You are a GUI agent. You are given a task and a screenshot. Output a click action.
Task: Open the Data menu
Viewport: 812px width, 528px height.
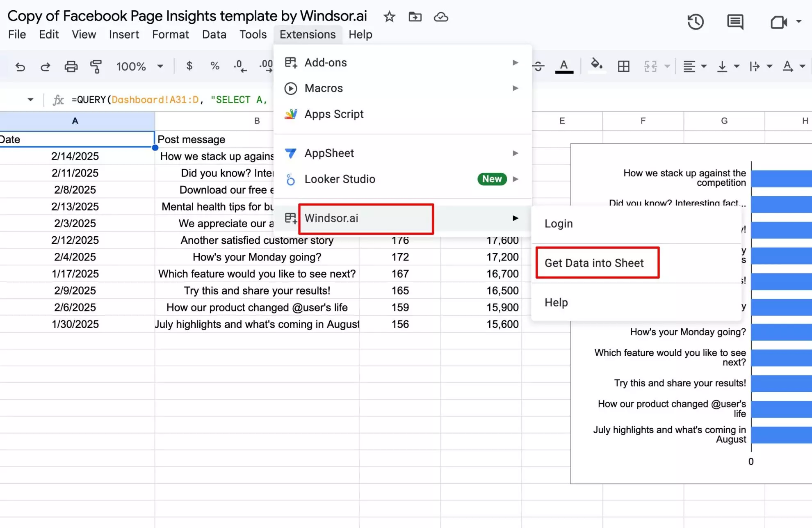point(214,34)
